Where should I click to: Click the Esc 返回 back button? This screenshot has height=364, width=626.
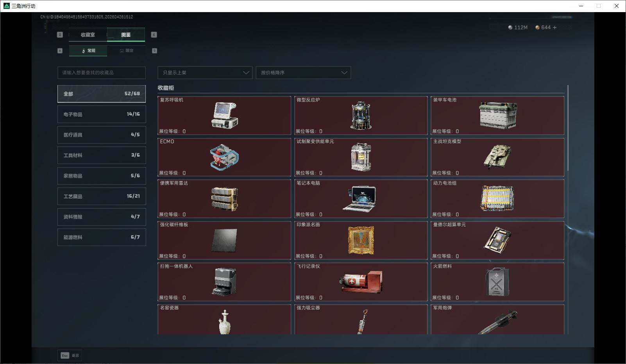(70, 355)
